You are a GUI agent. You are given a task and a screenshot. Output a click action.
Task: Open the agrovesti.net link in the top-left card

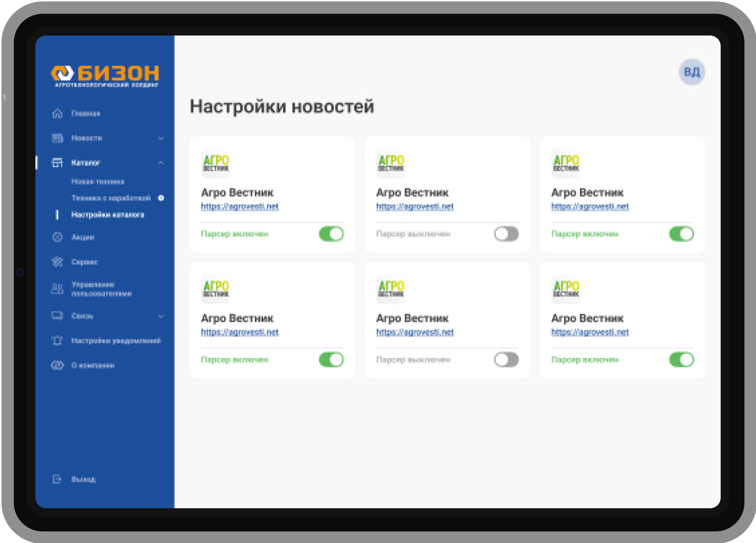coord(240,206)
